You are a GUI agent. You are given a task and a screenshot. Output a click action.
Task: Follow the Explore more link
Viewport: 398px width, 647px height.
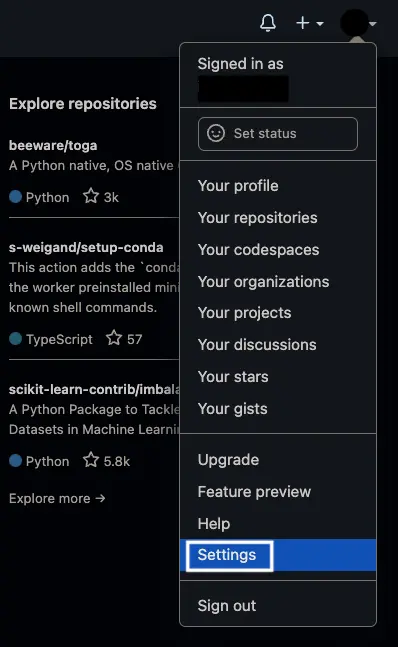coord(57,498)
